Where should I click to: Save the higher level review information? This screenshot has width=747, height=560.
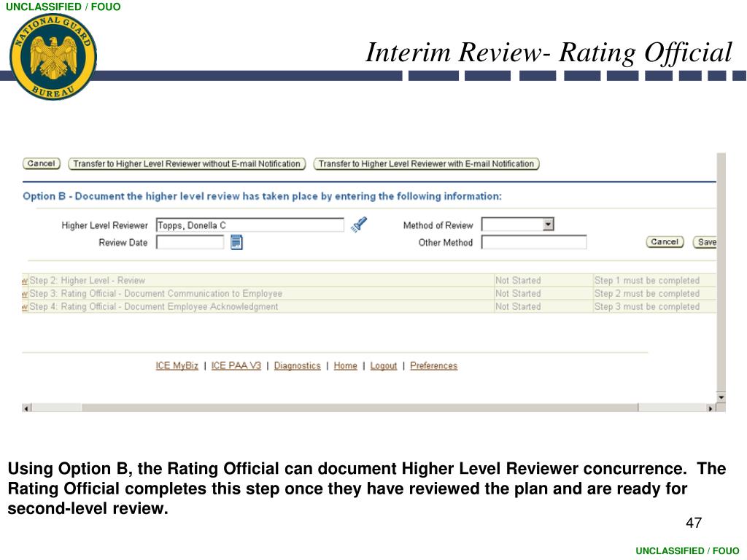pos(705,242)
